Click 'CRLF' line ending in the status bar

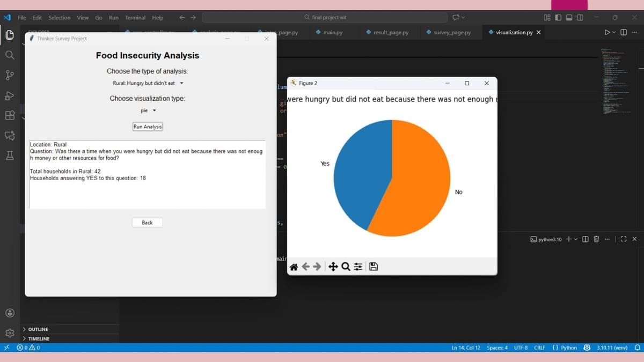(539, 348)
